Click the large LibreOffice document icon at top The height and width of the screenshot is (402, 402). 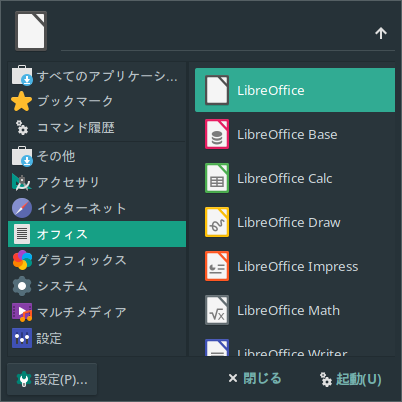click(31, 31)
